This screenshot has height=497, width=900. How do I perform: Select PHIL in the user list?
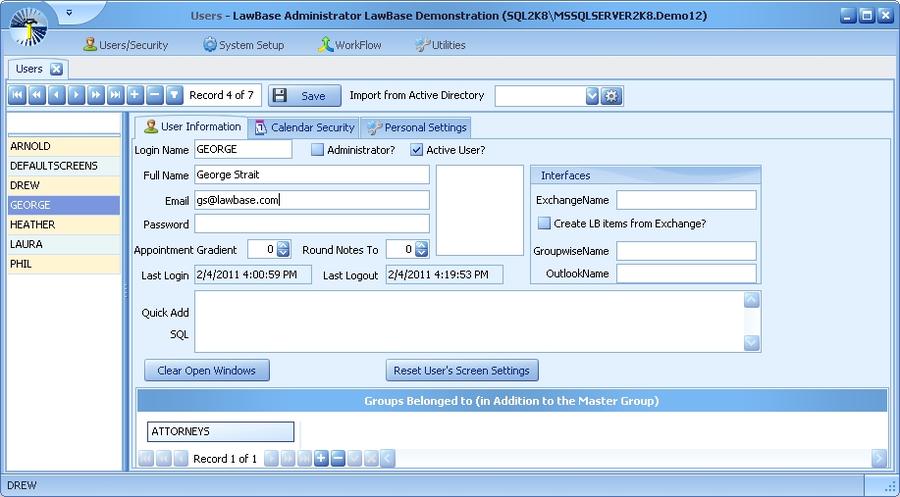pyautogui.click(x=64, y=264)
